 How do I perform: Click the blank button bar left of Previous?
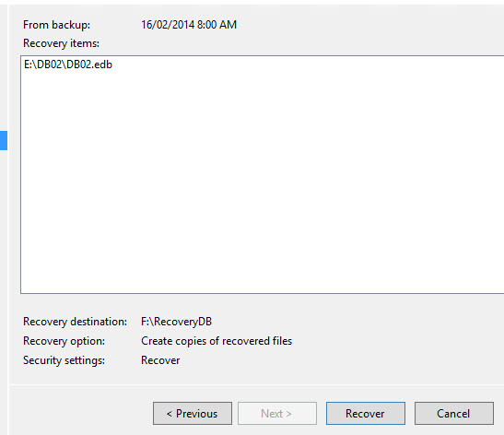80,413
